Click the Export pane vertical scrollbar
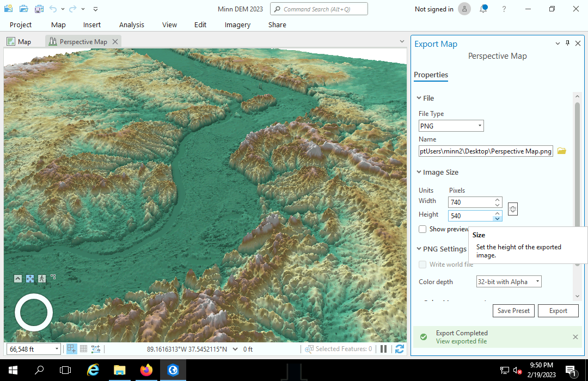Screen dimensions: 588x381 [x=577, y=163]
